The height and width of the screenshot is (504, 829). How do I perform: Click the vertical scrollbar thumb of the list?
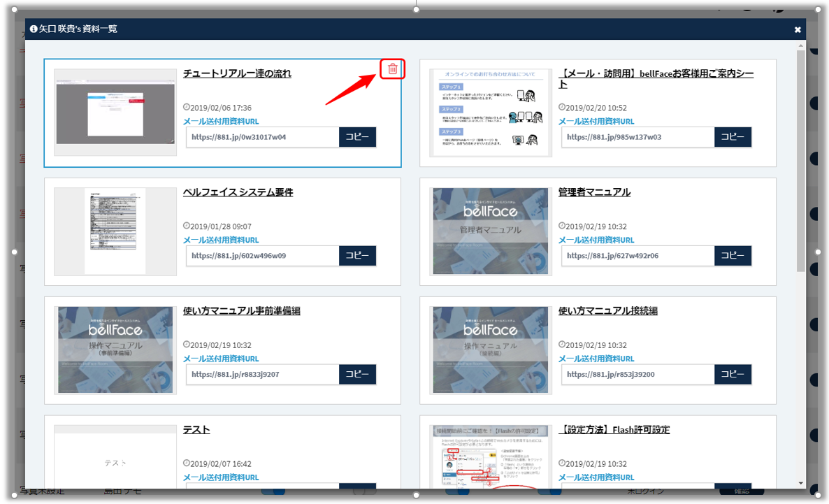pos(800,161)
